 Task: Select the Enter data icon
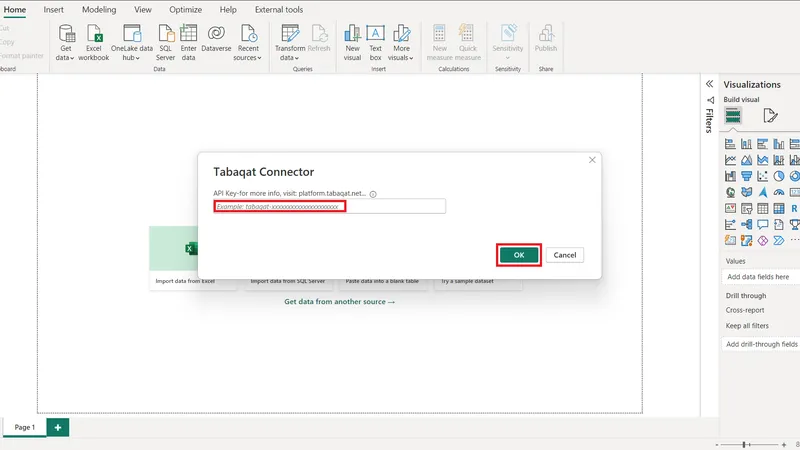pyautogui.click(x=188, y=34)
